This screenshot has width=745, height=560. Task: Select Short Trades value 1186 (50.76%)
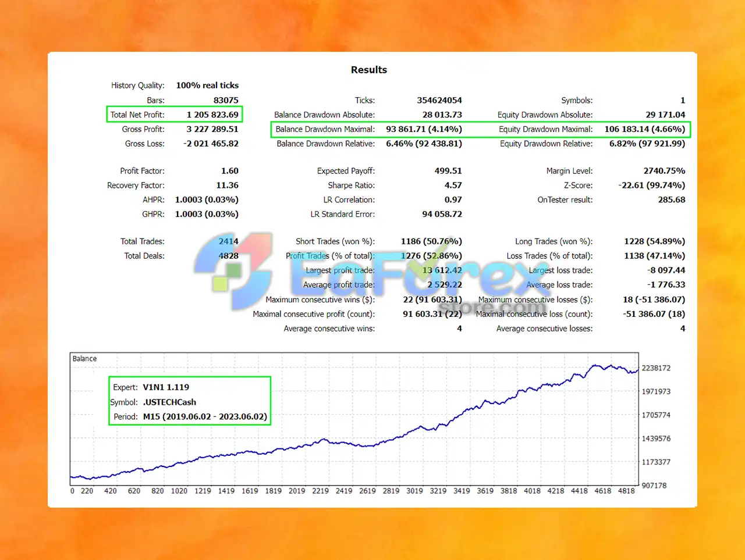pos(431,241)
